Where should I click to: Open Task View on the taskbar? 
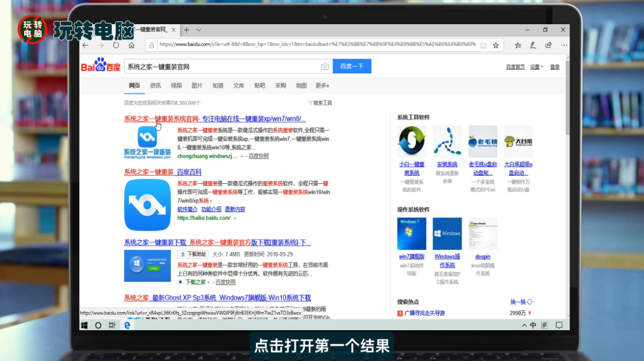pyautogui.click(x=112, y=325)
